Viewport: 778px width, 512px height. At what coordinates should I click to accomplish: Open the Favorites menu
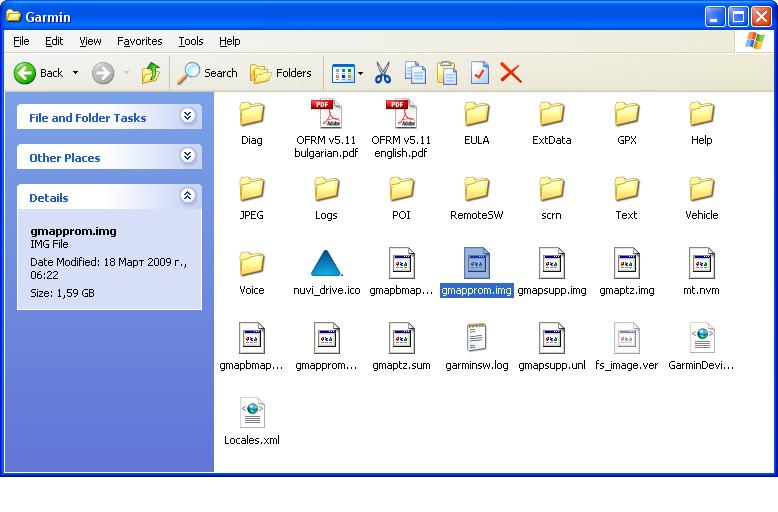click(139, 41)
